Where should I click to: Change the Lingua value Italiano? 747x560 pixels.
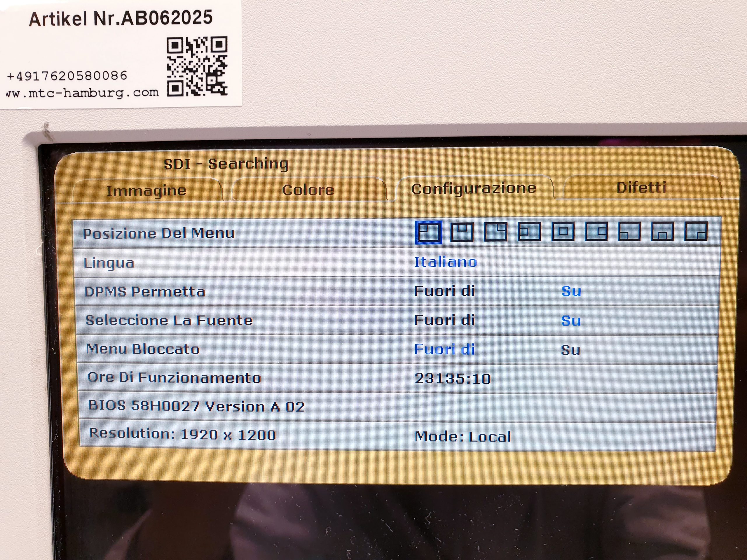(446, 262)
